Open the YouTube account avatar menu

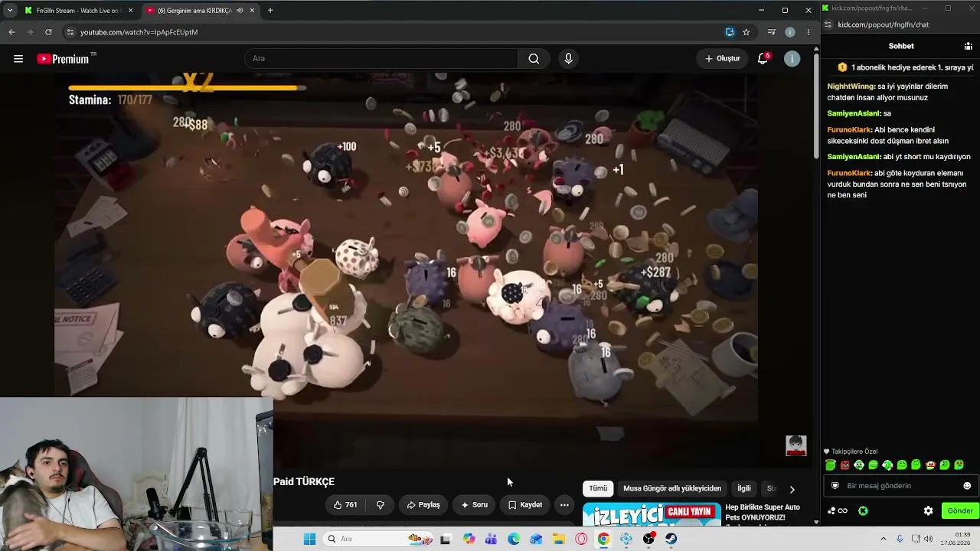click(x=792, y=59)
